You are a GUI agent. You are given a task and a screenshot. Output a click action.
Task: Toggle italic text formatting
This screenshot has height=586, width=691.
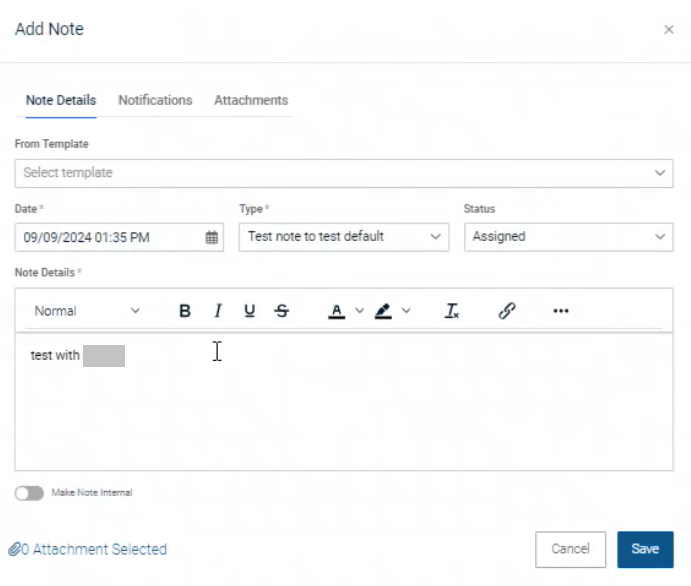[x=217, y=311]
